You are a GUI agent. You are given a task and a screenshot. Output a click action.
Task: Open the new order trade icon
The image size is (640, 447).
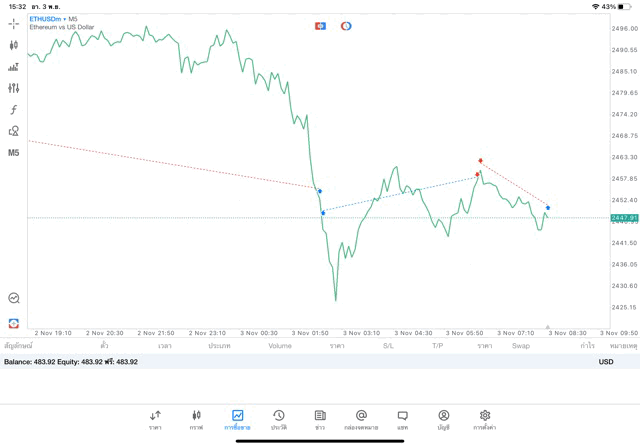[x=13, y=323]
